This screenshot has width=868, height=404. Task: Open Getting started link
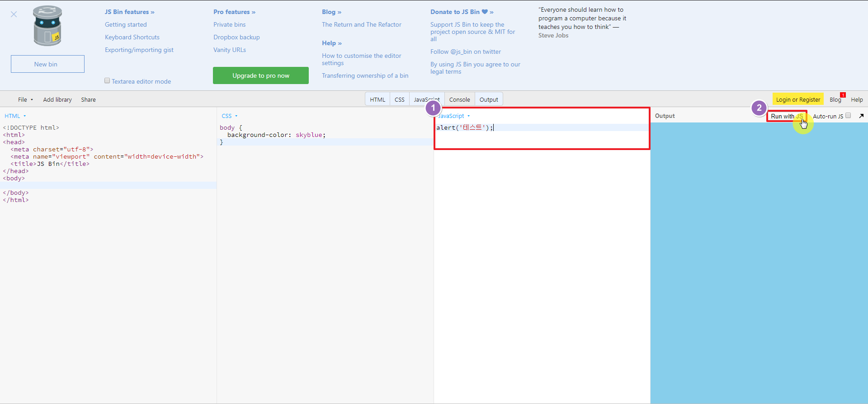[x=126, y=24]
